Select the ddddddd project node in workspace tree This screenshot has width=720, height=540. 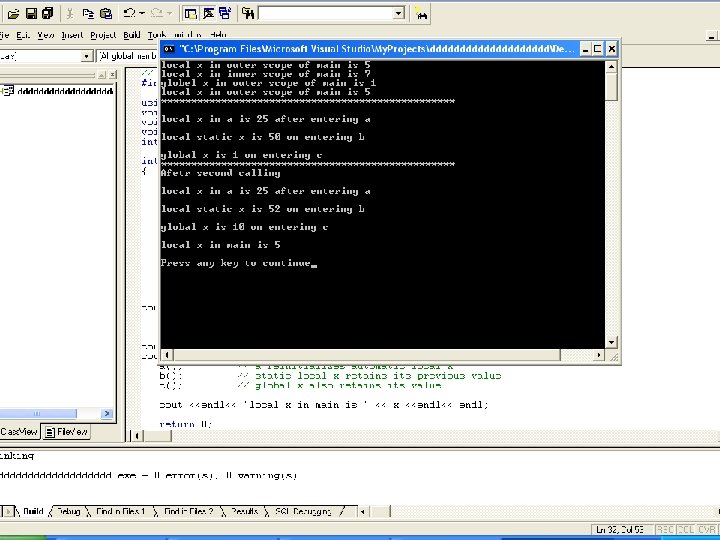click(65, 91)
